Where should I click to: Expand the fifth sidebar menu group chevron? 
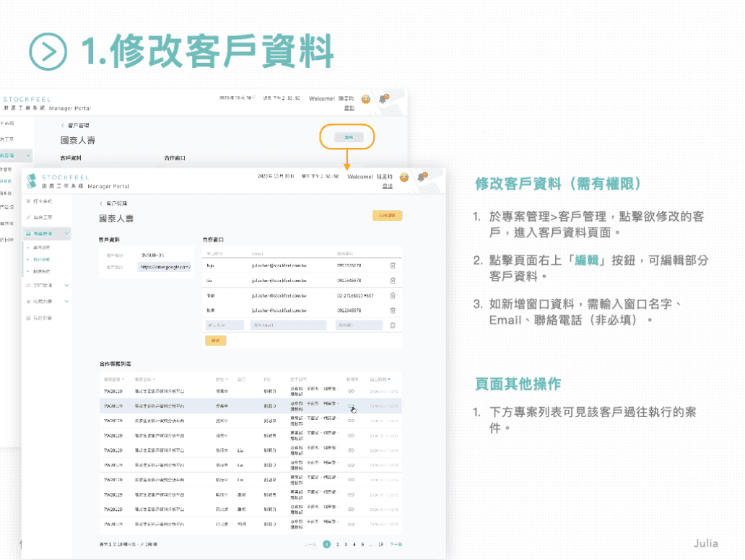(x=66, y=302)
